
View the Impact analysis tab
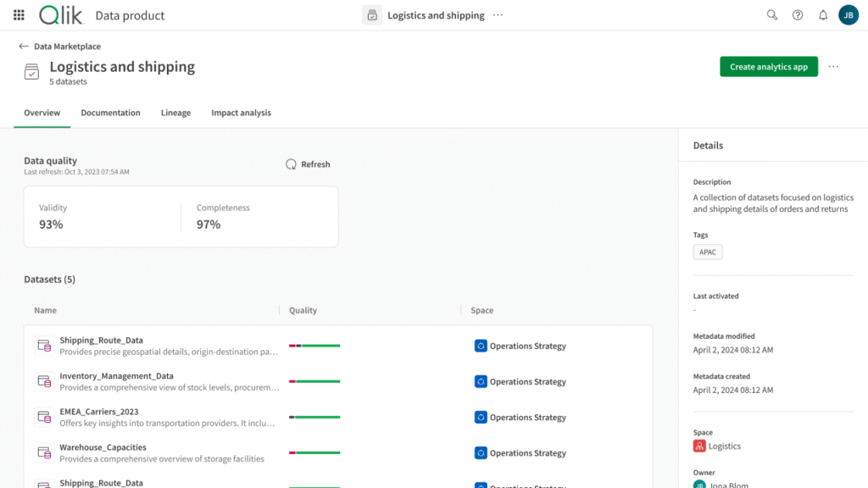click(242, 113)
